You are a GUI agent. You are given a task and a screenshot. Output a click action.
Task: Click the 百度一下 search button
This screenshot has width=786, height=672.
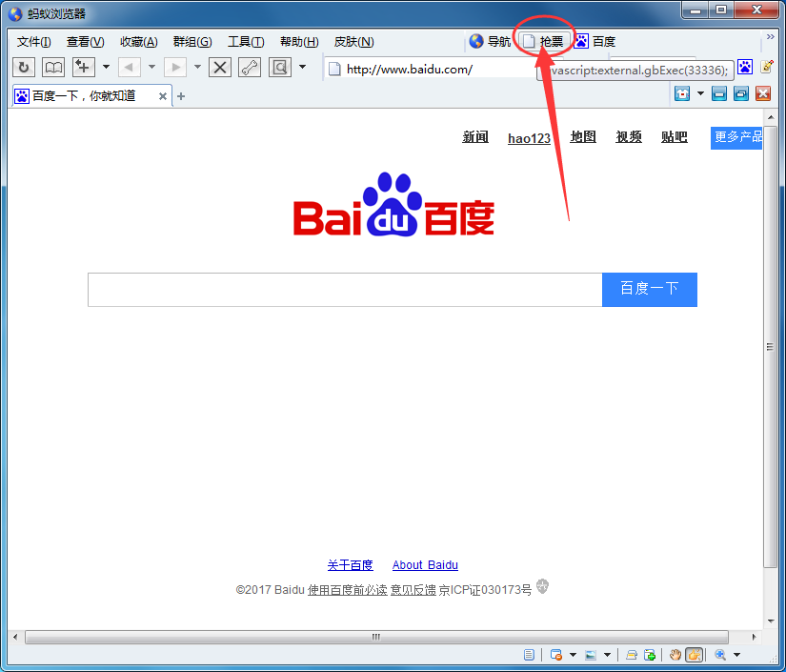tap(650, 290)
